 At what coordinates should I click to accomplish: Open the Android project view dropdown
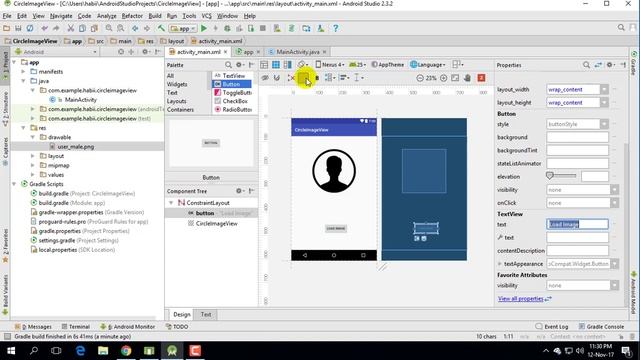point(56,52)
